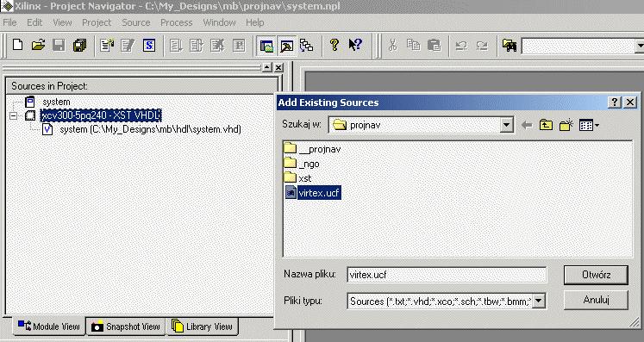Click the grayed toolbar icon left of the list-lines icon

pyautogui.click(x=217, y=44)
